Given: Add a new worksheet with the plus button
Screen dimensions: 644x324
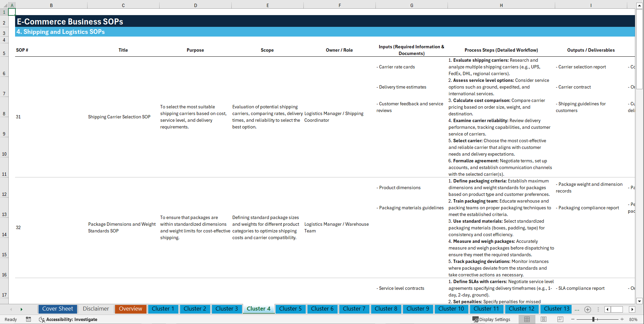Looking at the screenshot, I should [587, 309].
